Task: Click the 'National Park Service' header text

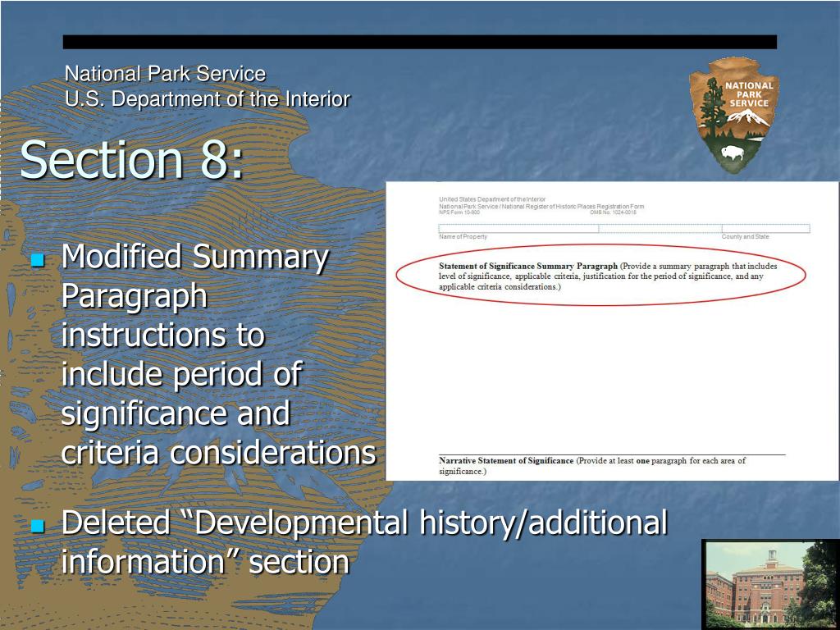Action: [x=165, y=73]
